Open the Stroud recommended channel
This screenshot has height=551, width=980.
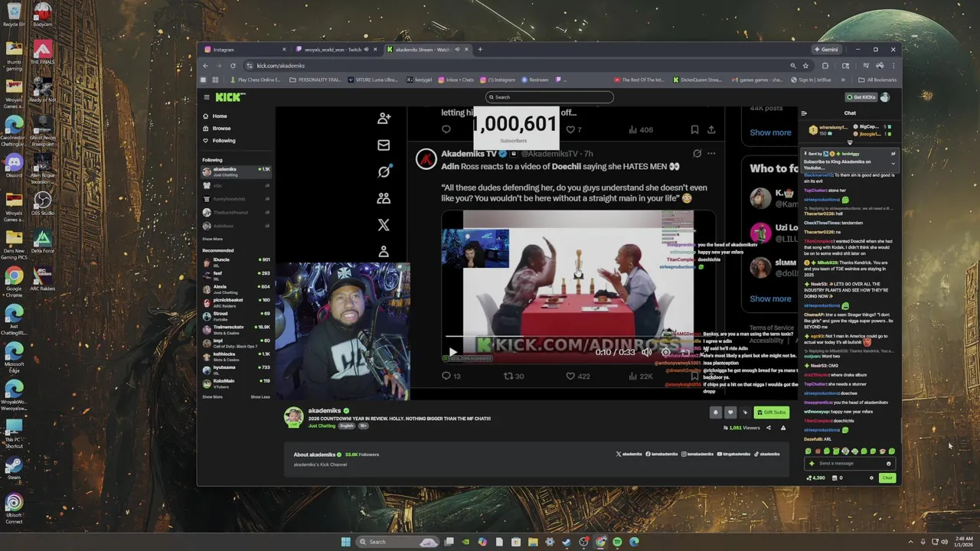pos(236,316)
